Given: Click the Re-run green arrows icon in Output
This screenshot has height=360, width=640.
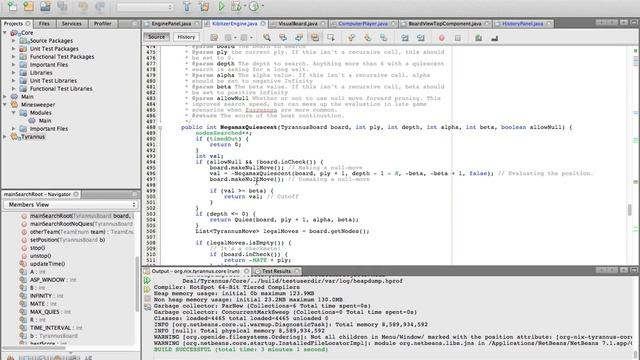Looking at the screenshot, I should [147, 280].
